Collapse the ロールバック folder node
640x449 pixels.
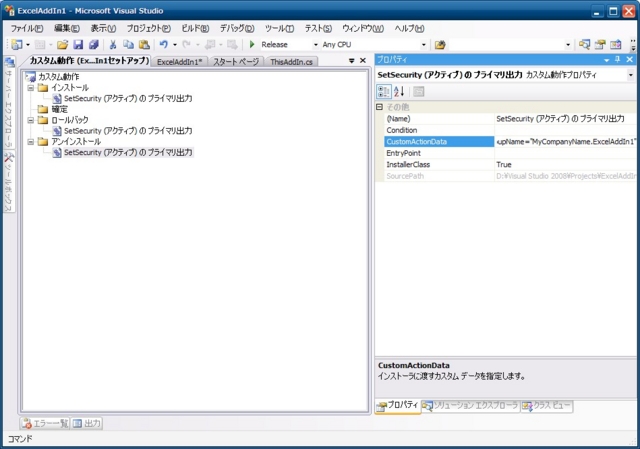coord(31,120)
